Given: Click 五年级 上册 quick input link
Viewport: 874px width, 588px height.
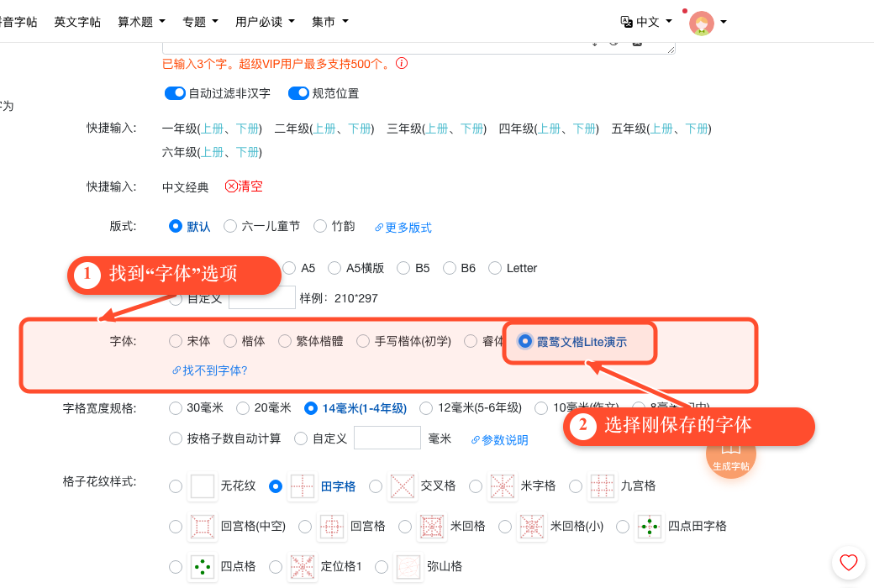Looking at the screenshot, I should click(x=661, y=129).
